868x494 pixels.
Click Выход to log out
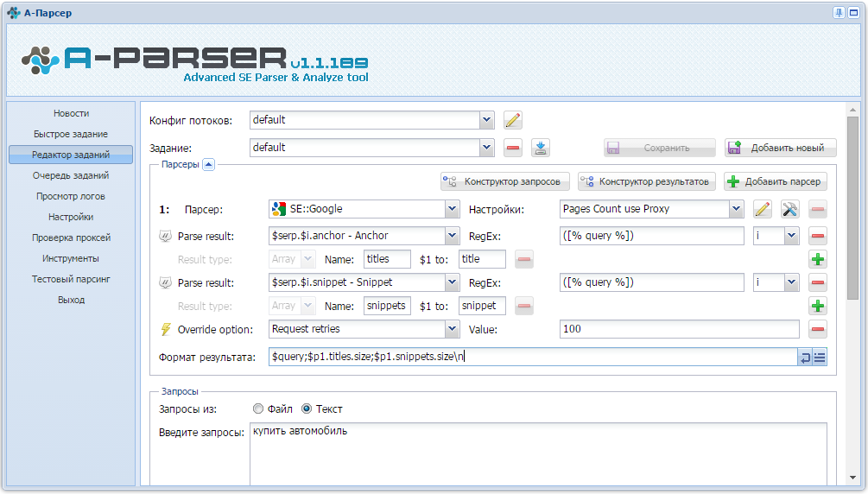[71, 300]
